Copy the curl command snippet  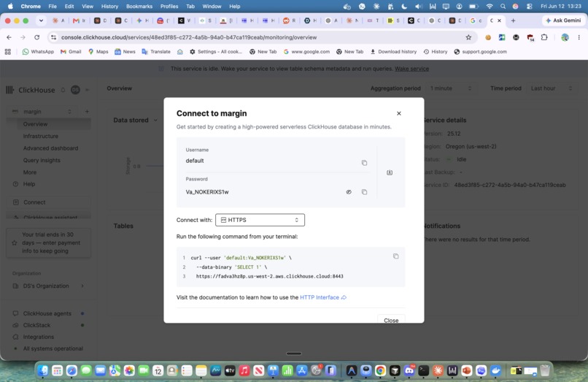[395, 256]
